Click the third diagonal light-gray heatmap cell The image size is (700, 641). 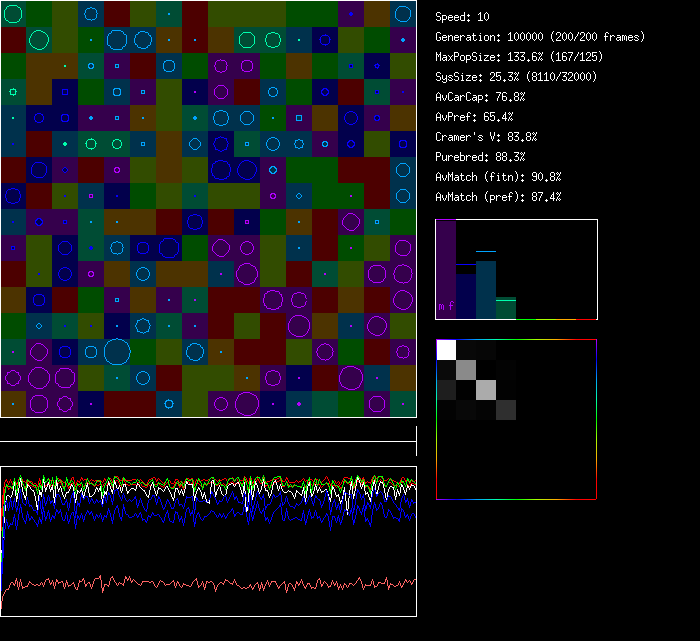(x=486, y=389)
